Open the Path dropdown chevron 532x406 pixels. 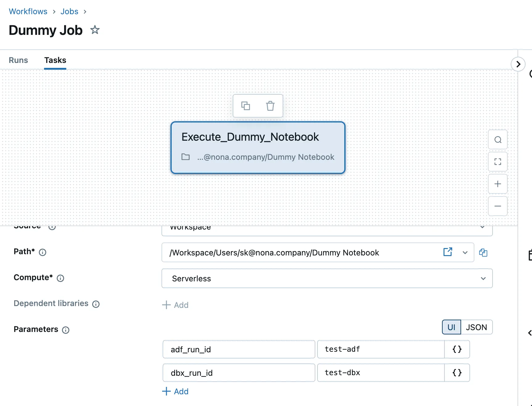465,253
